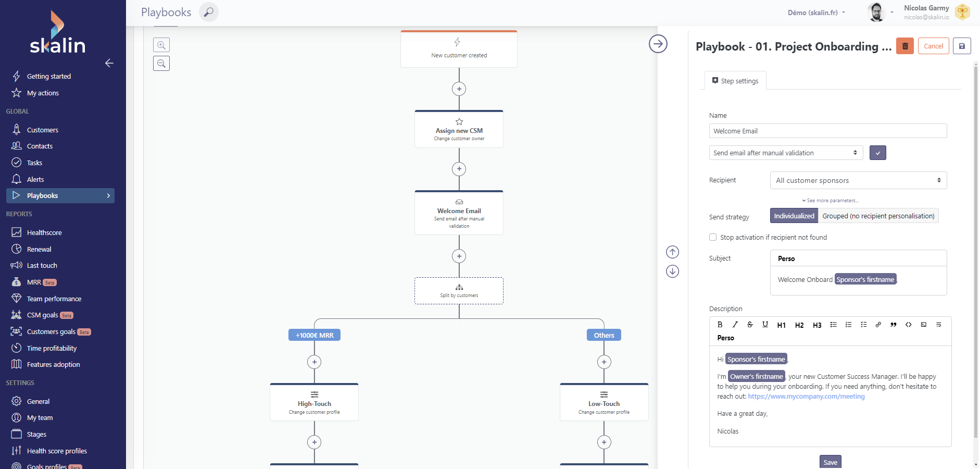Switch to the Step settings tab
The image size is (980, 469).
735,81
